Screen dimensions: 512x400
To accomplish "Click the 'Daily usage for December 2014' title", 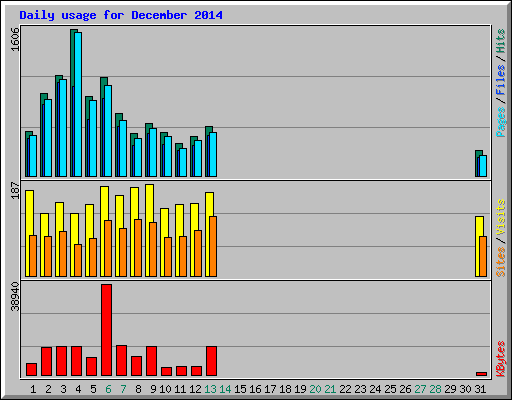I will (121, 15).
